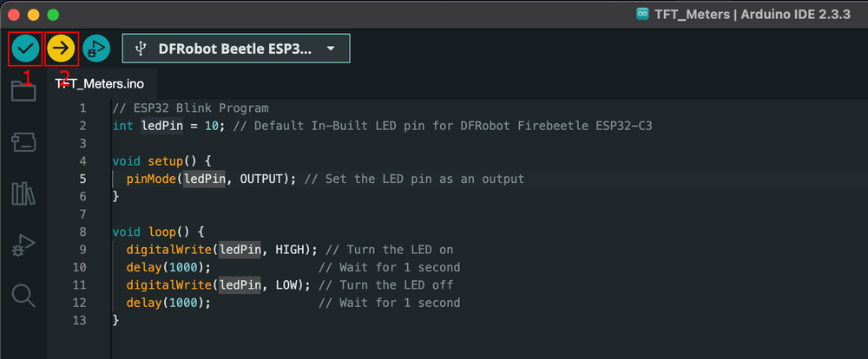This screenshot has width=868, height=359.
Task: Click line number 5 in gutter
Action: click(x=82, y=179)
